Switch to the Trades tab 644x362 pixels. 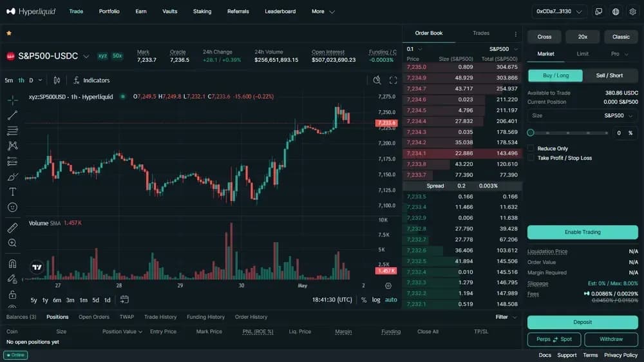click(481, 33)
